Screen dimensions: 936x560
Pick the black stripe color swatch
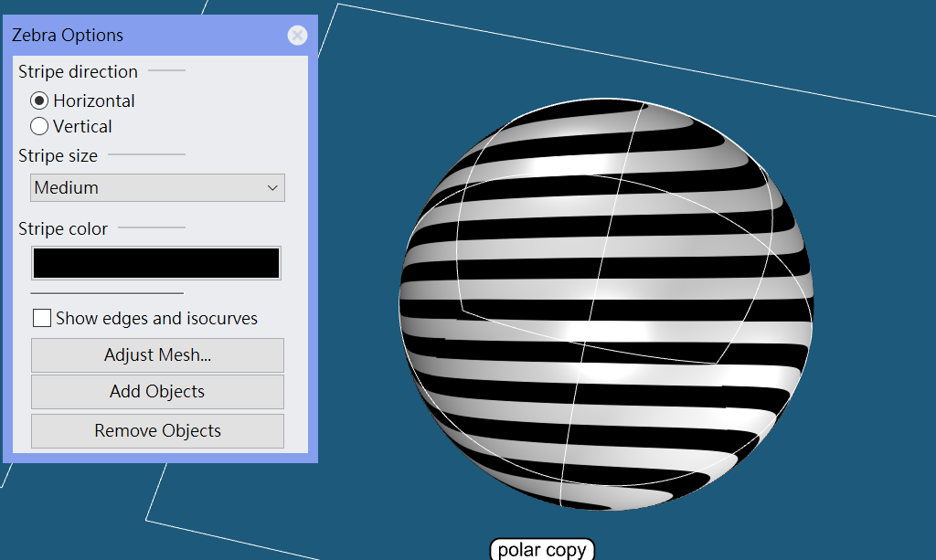156,263
